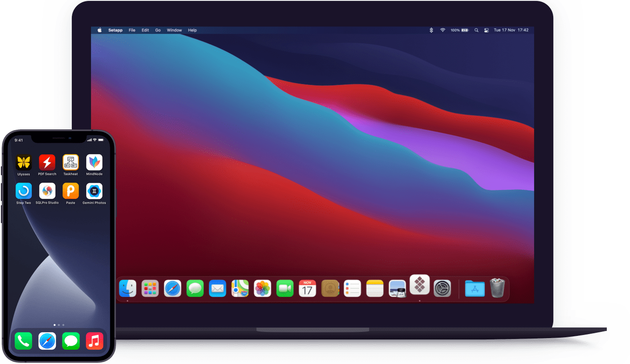Open Spotlight search from the menu bar
Viewport: 630px width, 364px height.
[476, 30]
